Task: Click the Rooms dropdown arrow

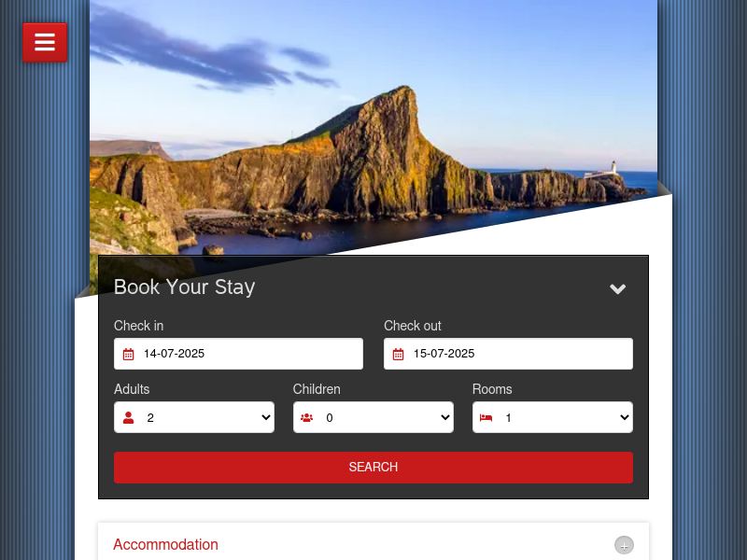Action: click(624, 417)
